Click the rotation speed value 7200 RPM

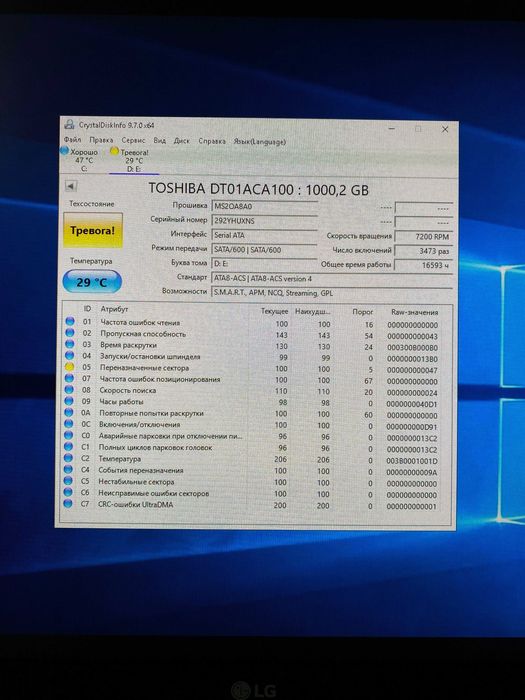coord(424,237)
